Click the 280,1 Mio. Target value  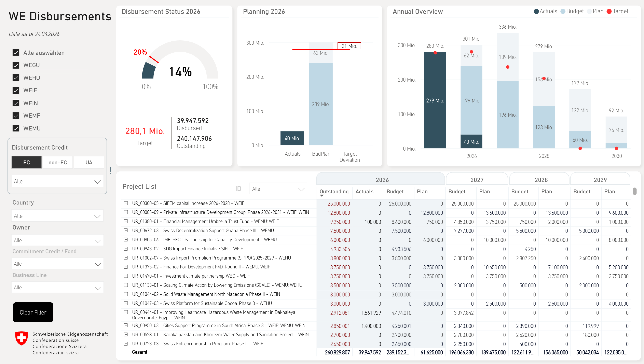click(145, 131)
